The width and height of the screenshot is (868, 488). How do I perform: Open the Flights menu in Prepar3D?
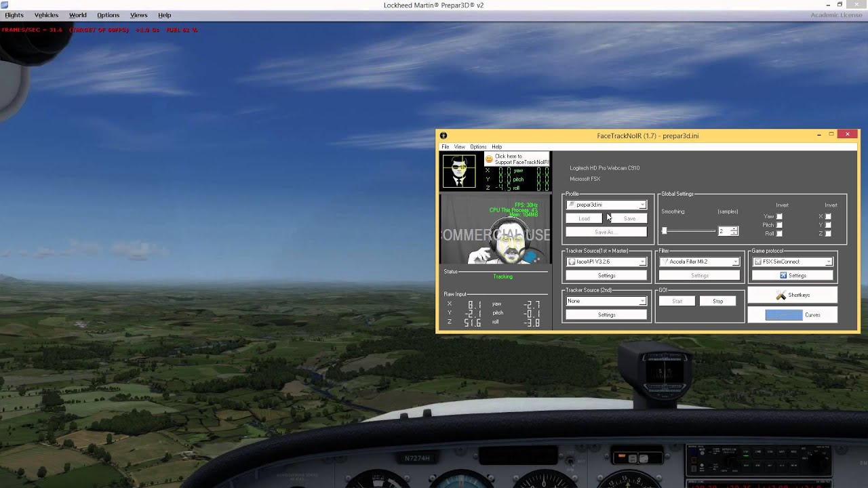pyautogui.click(x=14, y=15)
